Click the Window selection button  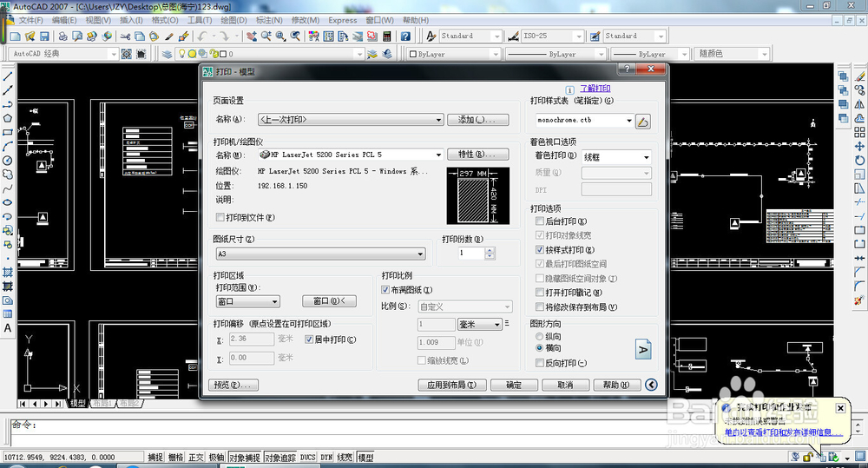click(x=329, y=300)
